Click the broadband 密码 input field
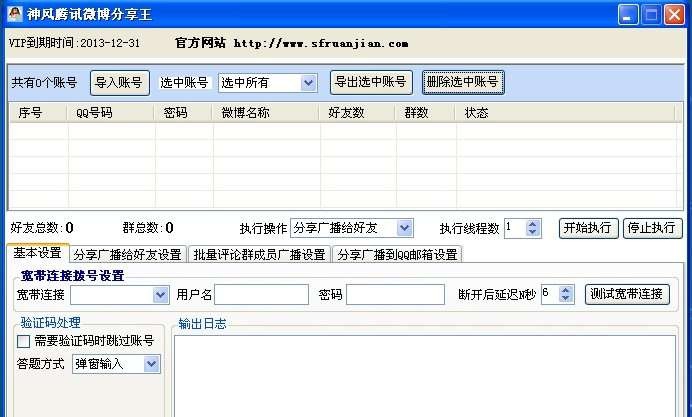The height and width of the screenshot is (417, 692). click(395, 294)
